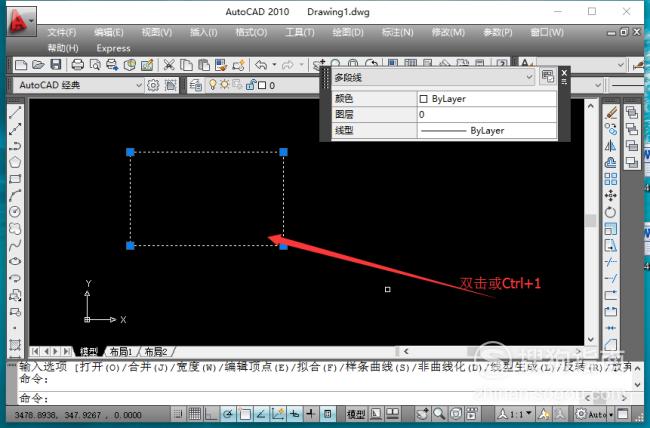The height and width of the screenshot is (428, 650).
Task: Toggle Dynamic Input in status bar
Action: (294, 413)
